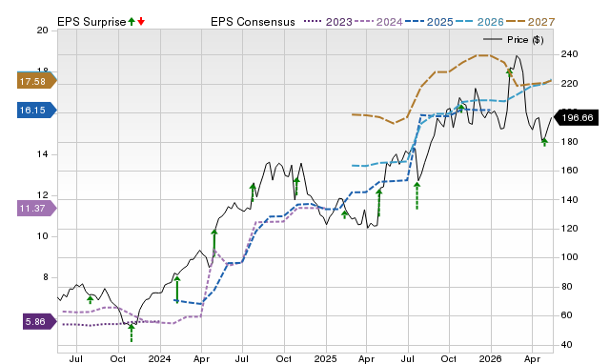Image resolution: width=610 pixels, height=364 pixels.
Task: Click the 100 label on the price axis
Action: point(569,257)
